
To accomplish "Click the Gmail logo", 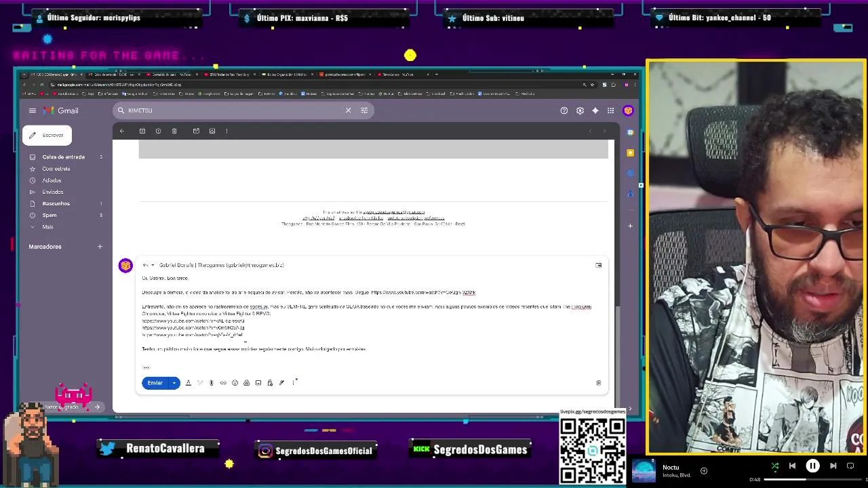I will point(61,110).
